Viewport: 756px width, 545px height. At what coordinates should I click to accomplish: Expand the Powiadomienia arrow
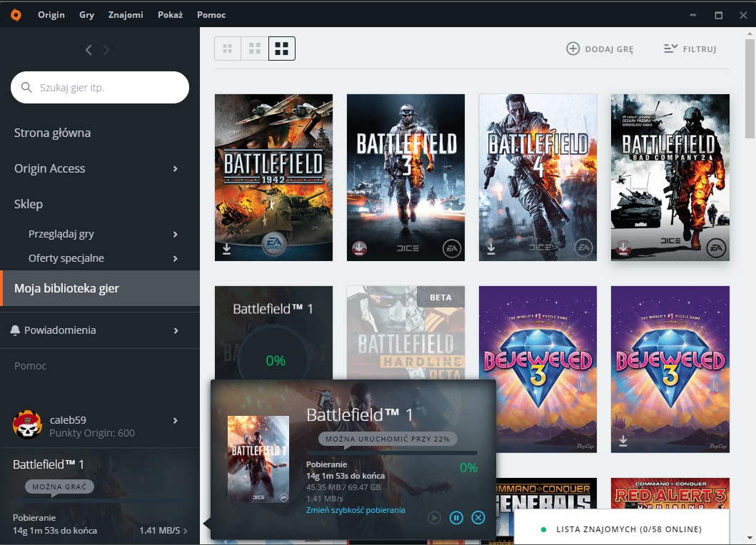pos(176,330)
